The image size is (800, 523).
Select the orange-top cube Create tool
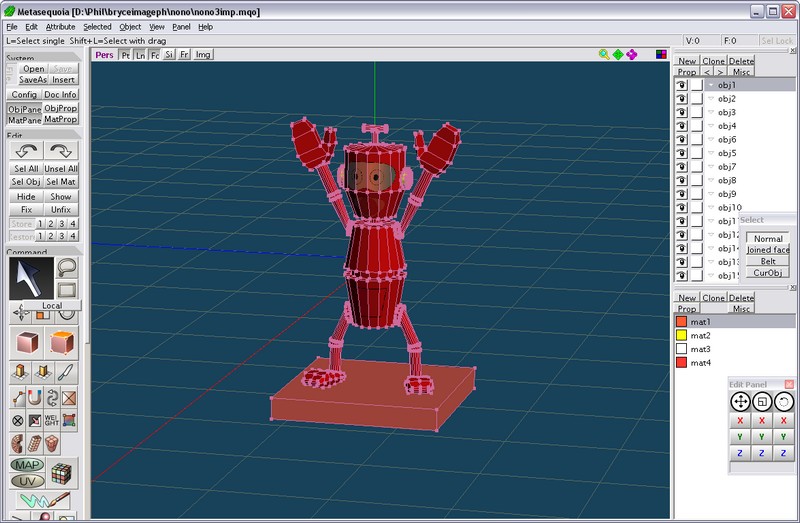[x=62, y=342]
